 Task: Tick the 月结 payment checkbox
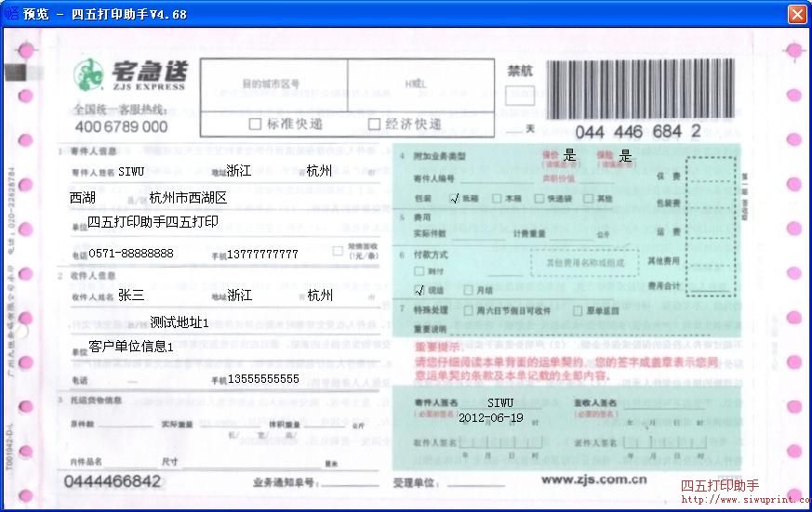coord(468,290)
